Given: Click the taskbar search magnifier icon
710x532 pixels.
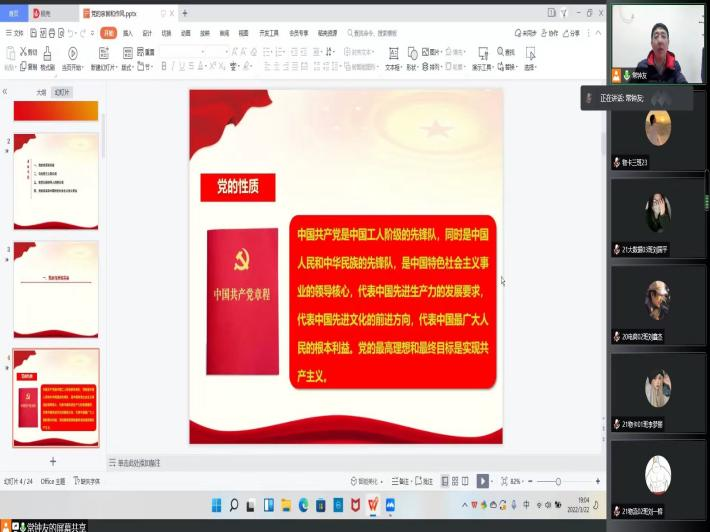Looking at the screenshot, I should coord(234,505).
